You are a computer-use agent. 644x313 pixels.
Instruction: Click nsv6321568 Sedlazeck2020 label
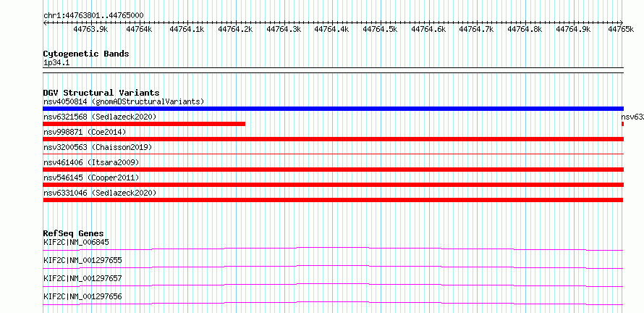(100, 117)
